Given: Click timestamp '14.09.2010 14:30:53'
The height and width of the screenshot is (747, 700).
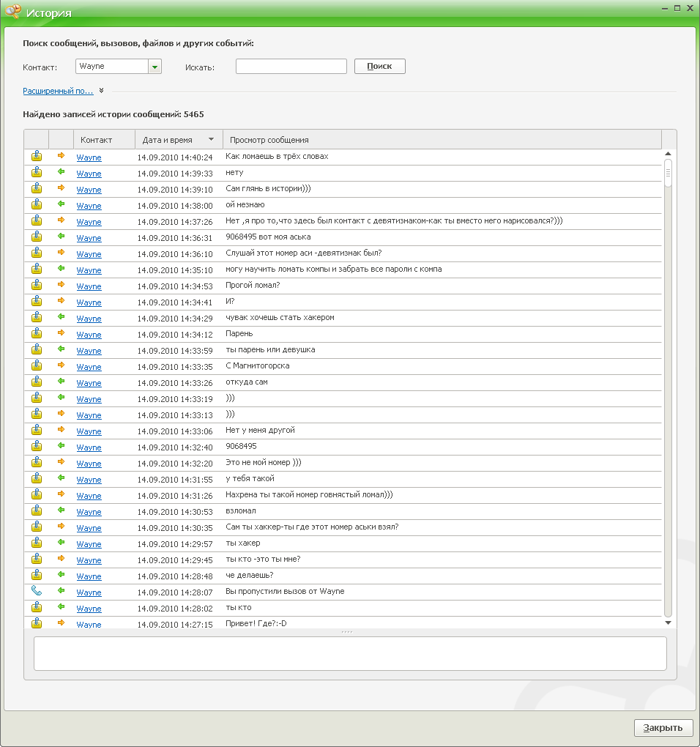Looking at the screenshot, I should (175, 512).
